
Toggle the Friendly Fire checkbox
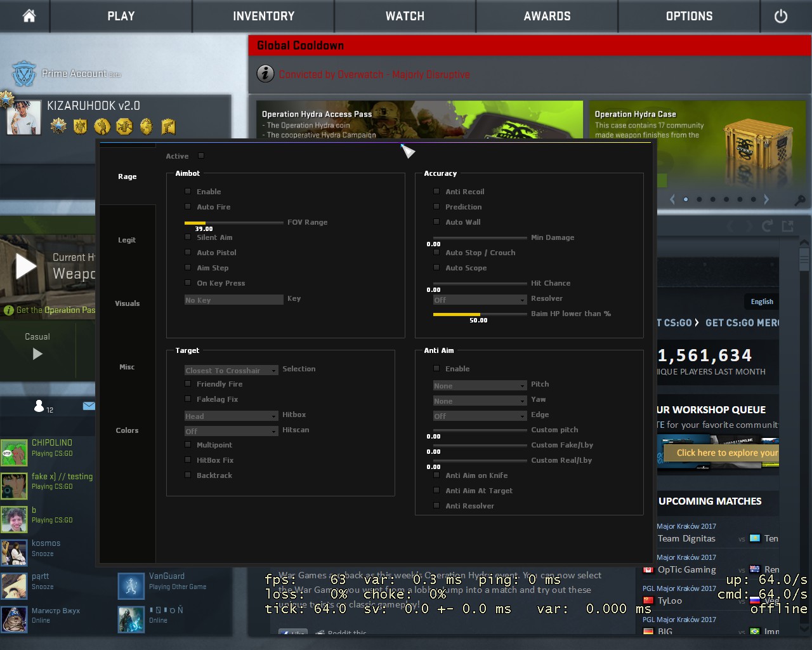(x=188, y=383)
